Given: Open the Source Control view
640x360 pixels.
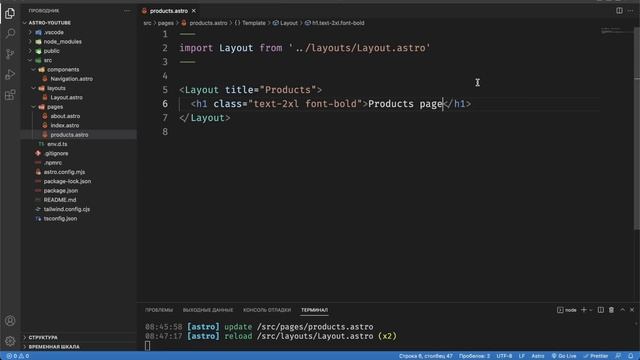Looking at the screenshot, I should (10, 54).
